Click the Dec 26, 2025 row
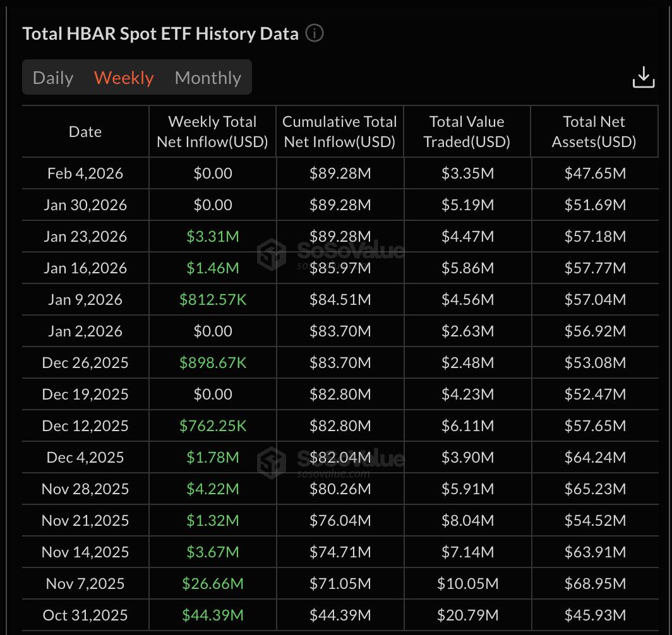672x635 pixels. click(x=85, y=362)
